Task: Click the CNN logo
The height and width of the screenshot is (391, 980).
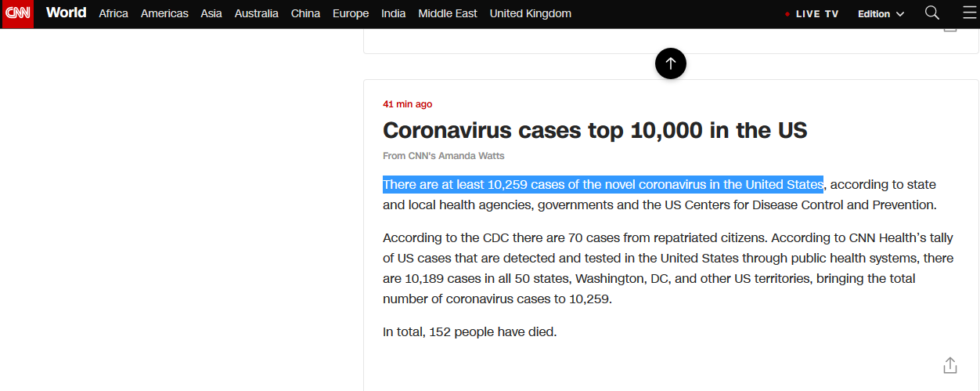Action: [17, 13]
